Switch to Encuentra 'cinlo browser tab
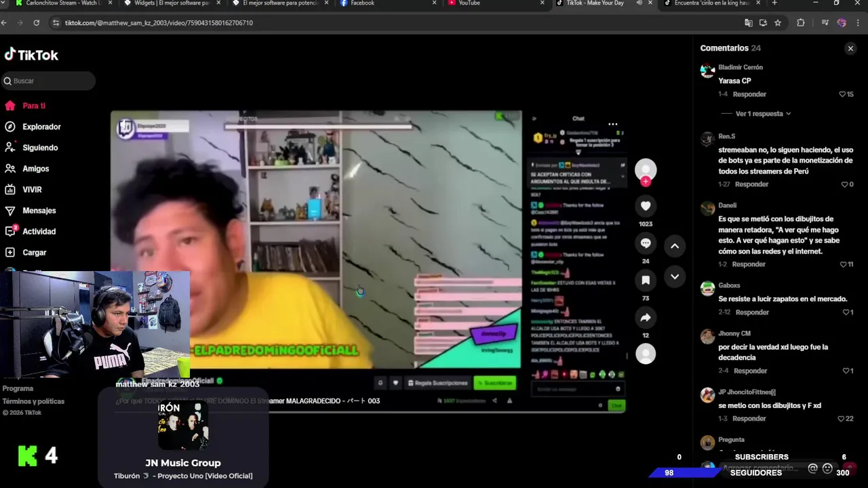Viewport: 868px width, 488px height. click(711, 3)
